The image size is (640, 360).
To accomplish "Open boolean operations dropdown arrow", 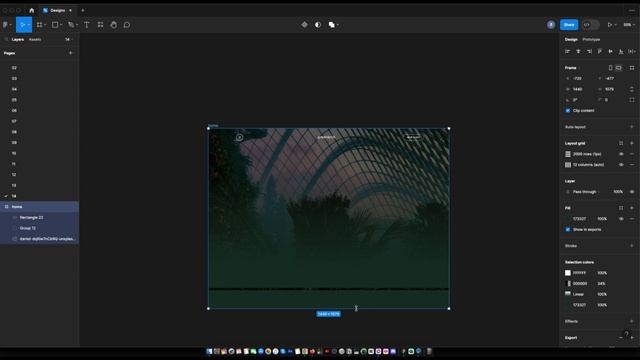I will (338, 25).
